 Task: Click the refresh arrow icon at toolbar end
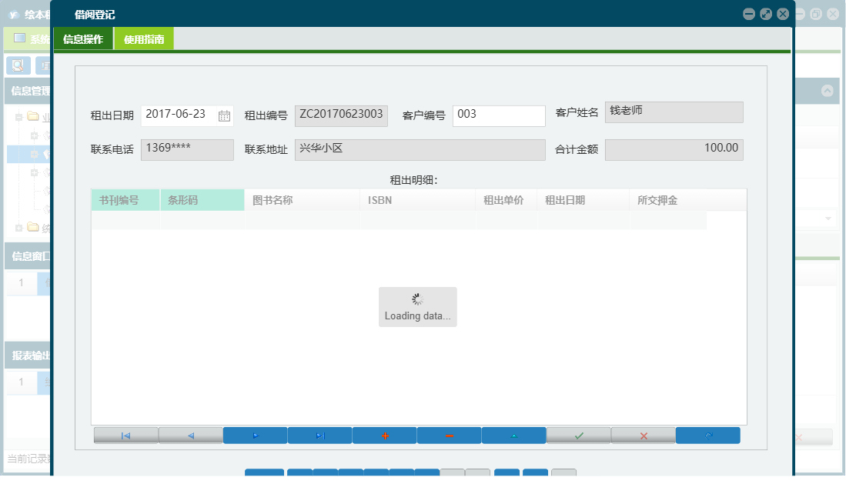click(x=707, y=435)
